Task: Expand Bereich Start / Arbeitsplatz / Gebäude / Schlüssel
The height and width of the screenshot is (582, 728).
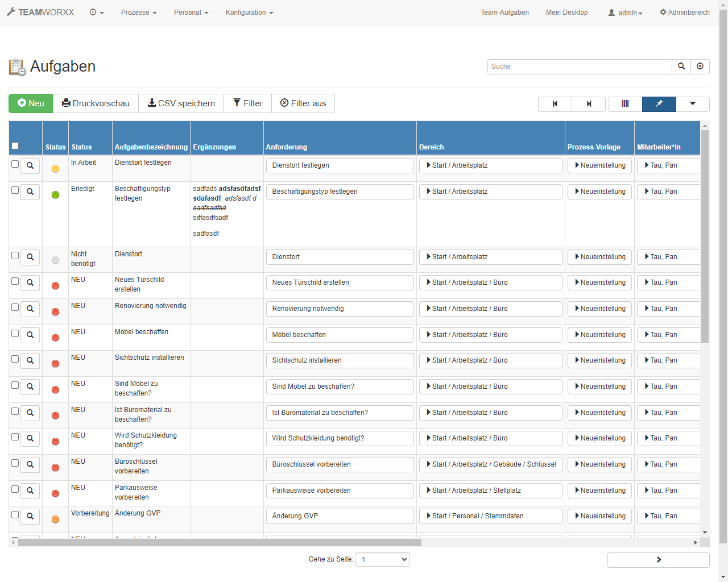Action: point(490,464)
